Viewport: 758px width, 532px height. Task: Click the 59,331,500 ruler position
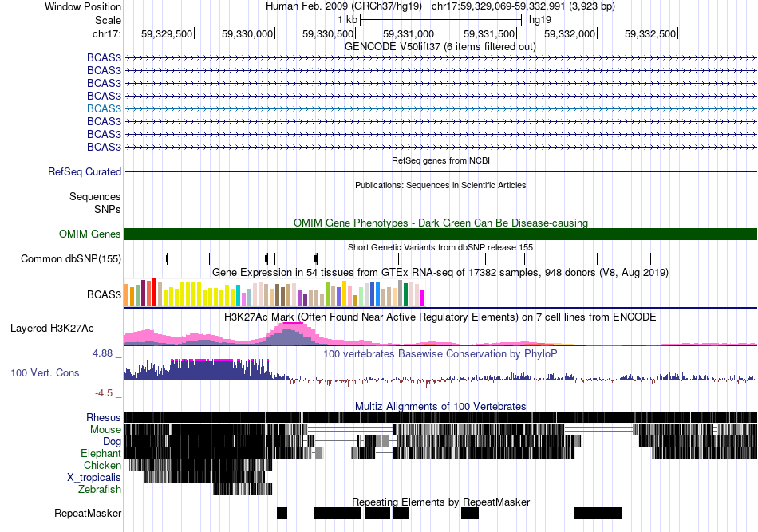pos(489,33)
